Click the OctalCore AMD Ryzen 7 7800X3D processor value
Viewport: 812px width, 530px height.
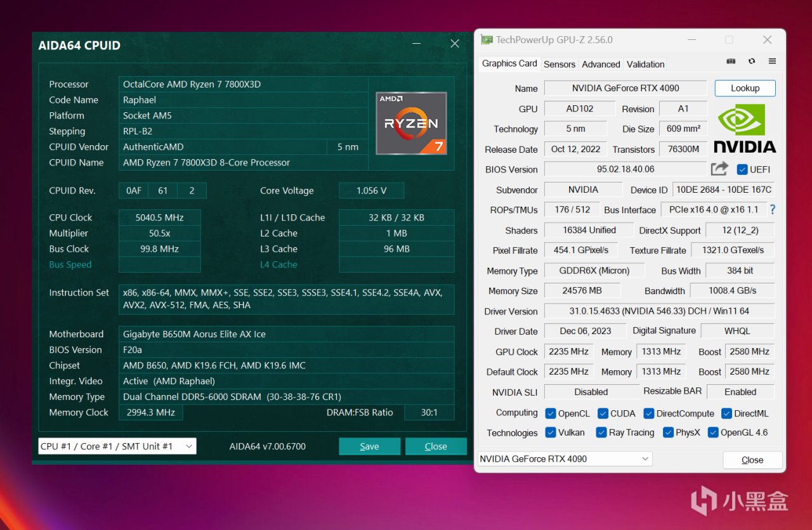pyautogui.click(x=244, y=84)
